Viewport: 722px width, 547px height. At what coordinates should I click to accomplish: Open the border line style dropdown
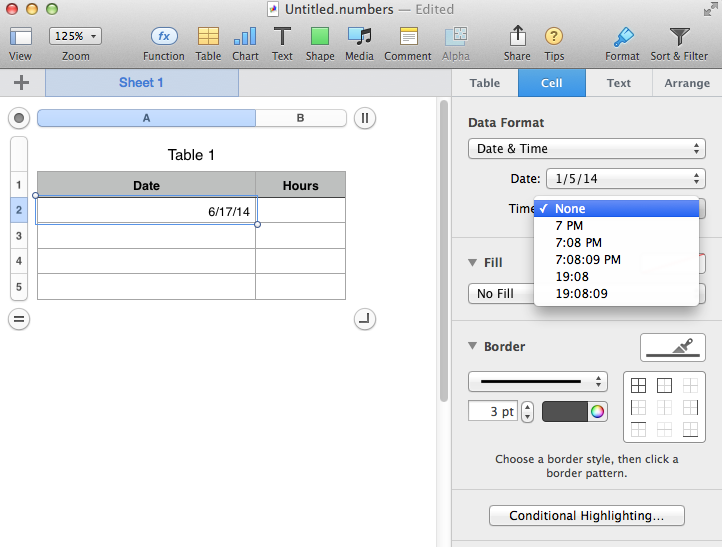click(x=538, y=382)
